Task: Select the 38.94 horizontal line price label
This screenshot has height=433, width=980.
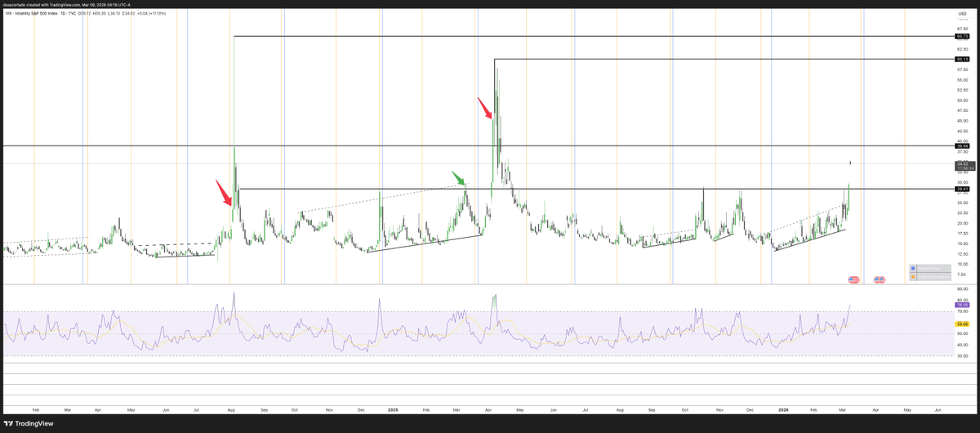Action: point(961,145)
